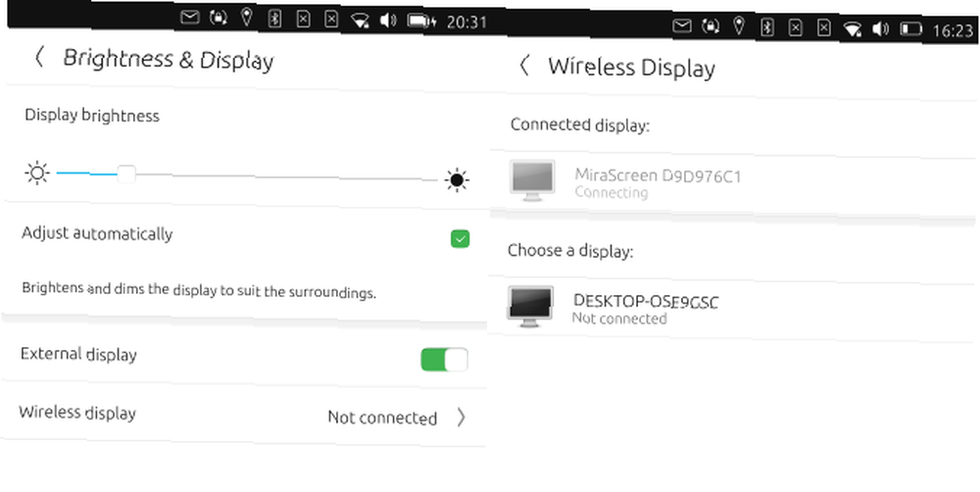
Task: Open Wireless display chevron arrow
Action: click(x=462, y=417)
